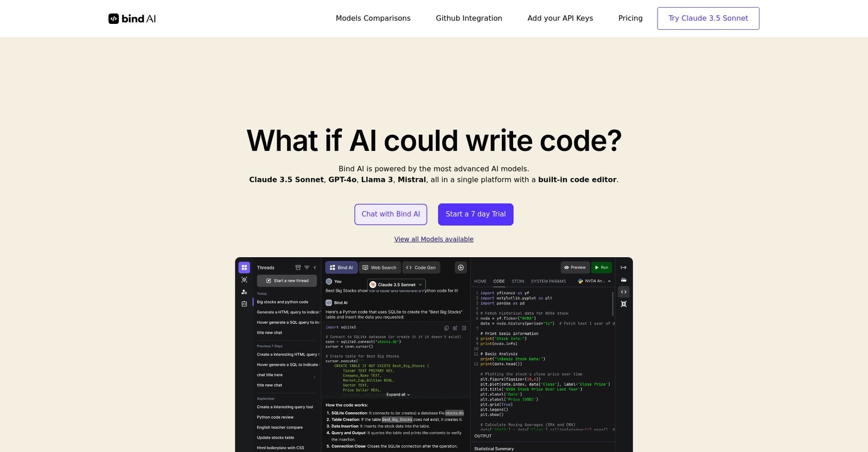Click the Bind AI response avatar icon
The image size is (868, 452).
[329, 303]
